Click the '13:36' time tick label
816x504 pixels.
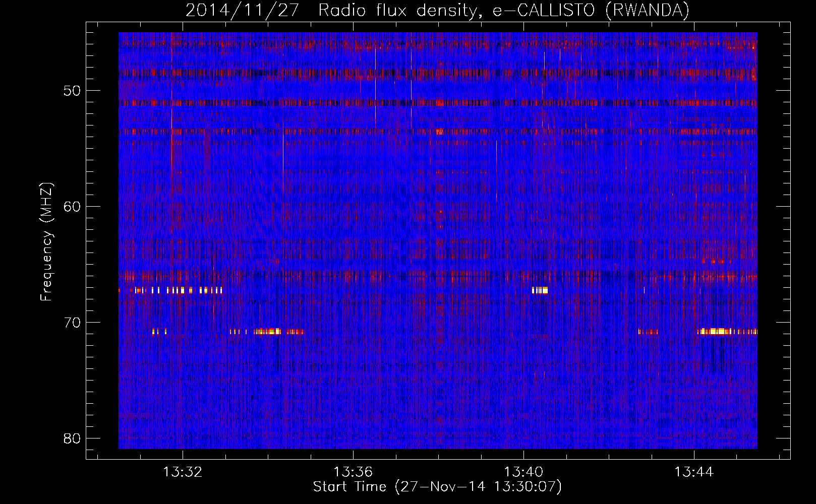[x=353, y=472]
